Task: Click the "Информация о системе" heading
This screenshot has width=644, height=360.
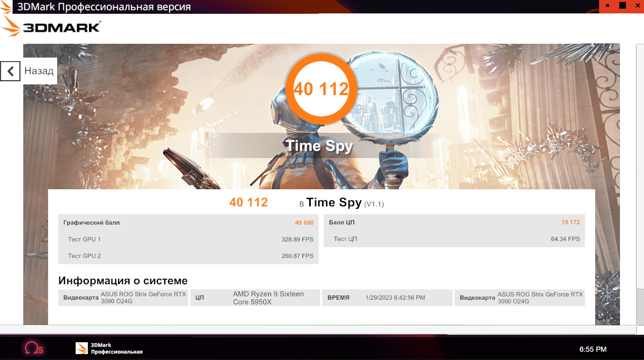Action: (123, 281)
